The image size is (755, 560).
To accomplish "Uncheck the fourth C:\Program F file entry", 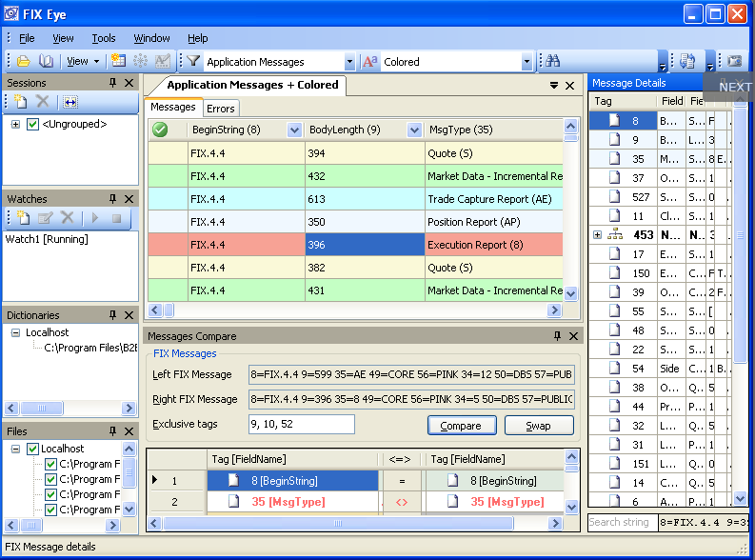I will 51,510.
